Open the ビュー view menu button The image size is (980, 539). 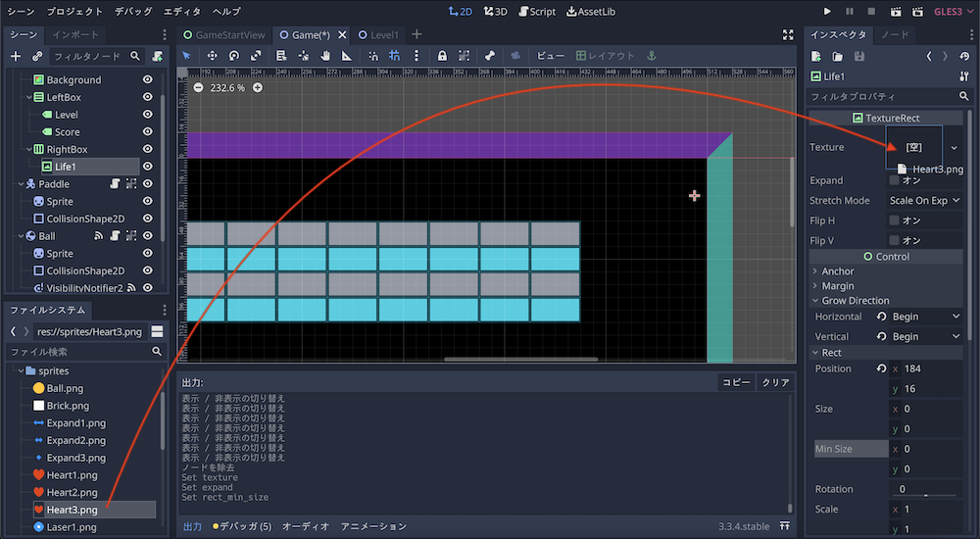click(550, 56)
